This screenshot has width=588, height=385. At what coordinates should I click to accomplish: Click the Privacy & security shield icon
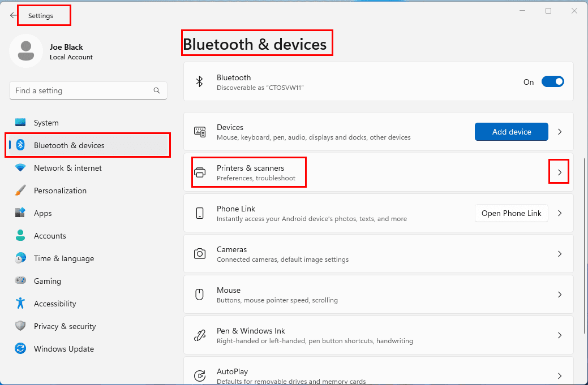20,326
